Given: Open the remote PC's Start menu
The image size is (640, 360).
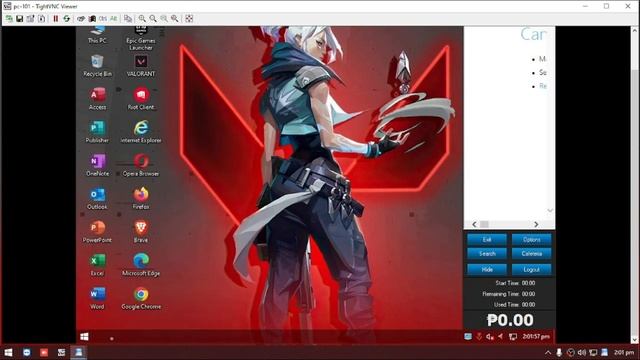Looking at the screenshot, I should tap(84, 337).
